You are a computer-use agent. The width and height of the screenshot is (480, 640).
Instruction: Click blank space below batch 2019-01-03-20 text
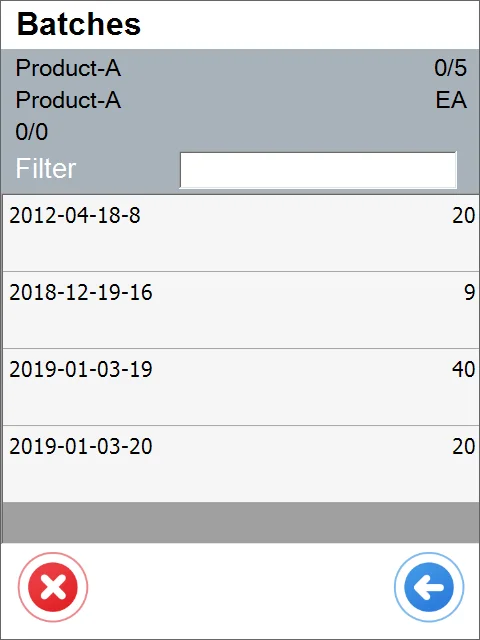coord(241,480)
